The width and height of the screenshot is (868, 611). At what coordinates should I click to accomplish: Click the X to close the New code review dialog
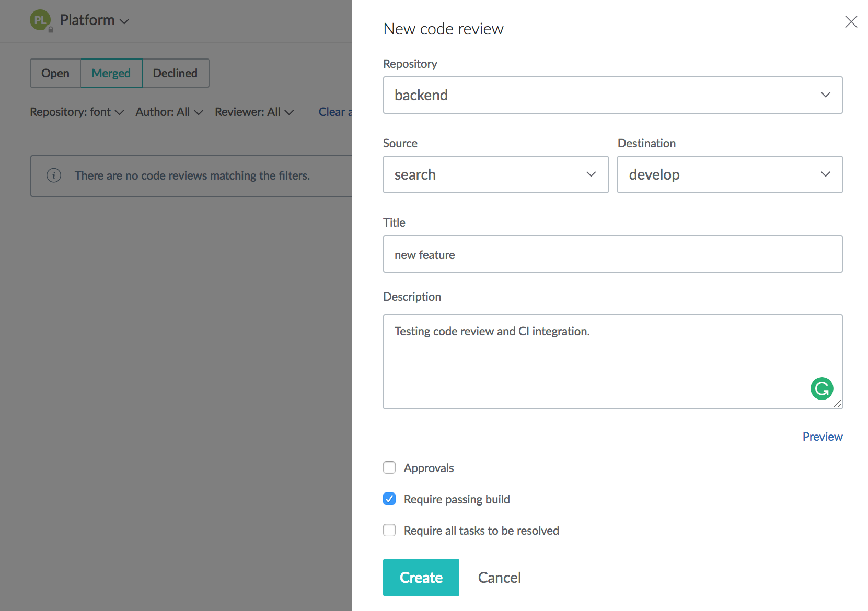click(x=851, y=22)
